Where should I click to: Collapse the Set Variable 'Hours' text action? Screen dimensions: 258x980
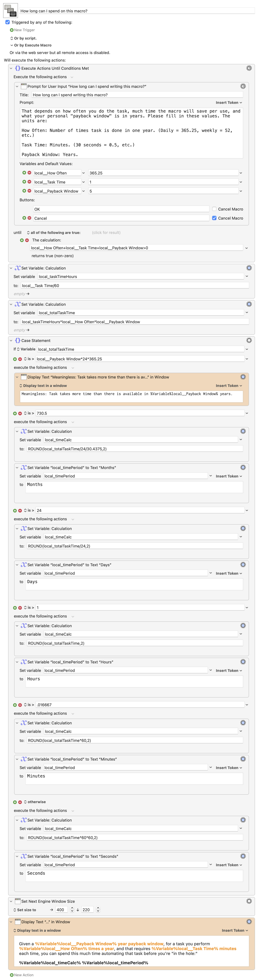[x=17, y=662]
